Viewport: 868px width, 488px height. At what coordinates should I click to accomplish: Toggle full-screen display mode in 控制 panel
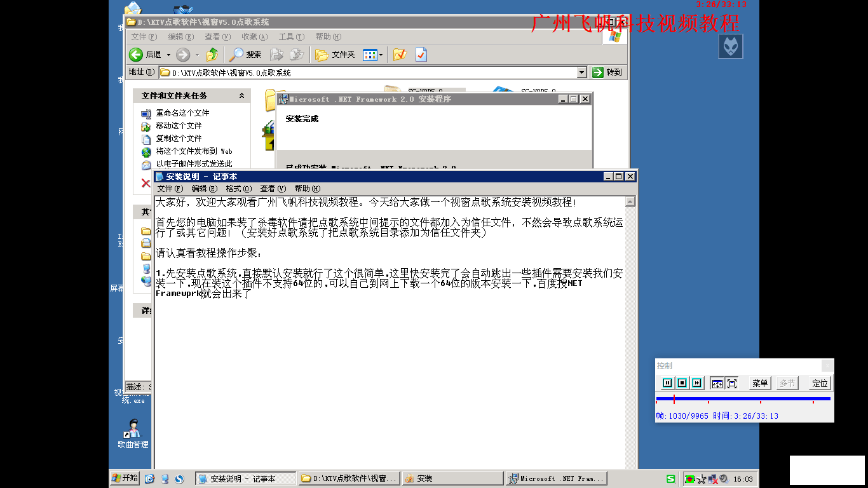[x=731, y=383]
